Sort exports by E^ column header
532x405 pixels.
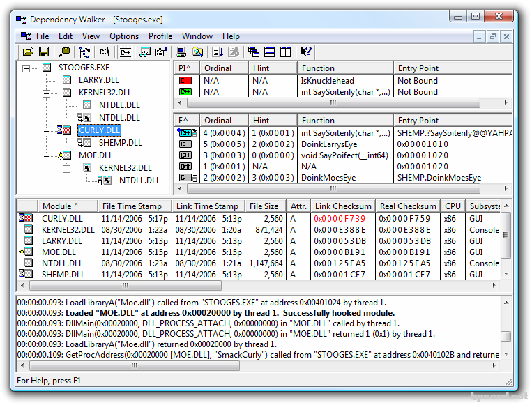coord(187,121)
